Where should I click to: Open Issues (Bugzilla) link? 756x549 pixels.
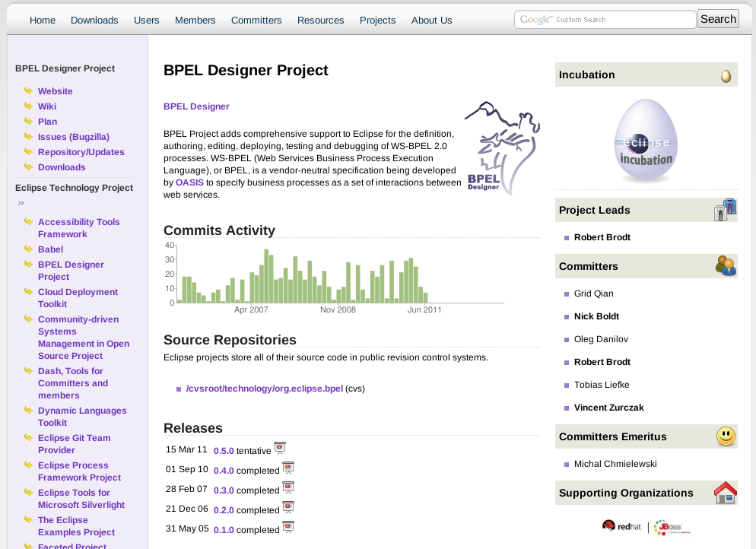tap(74, 137)
